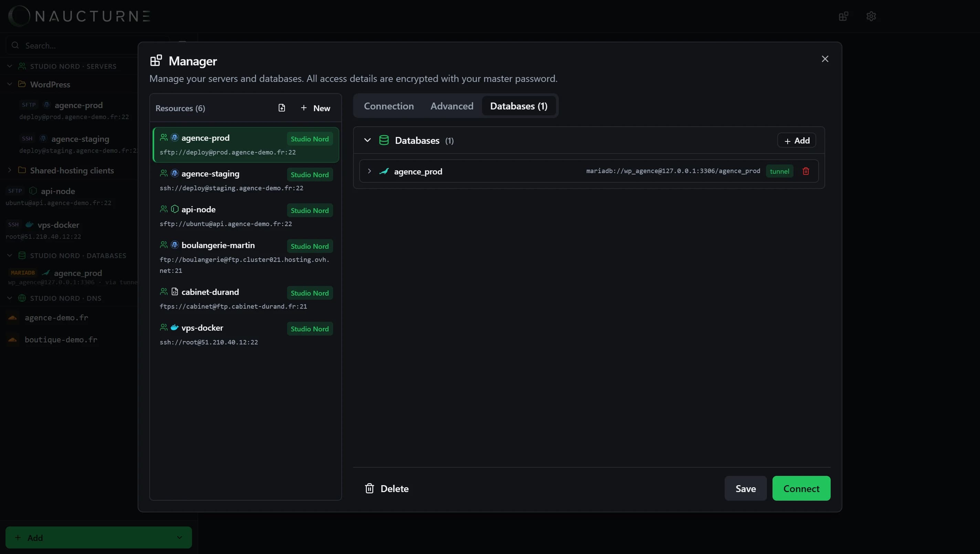
Task: Collapse the Databases section chevron
Action: click(x=367, y=140)
